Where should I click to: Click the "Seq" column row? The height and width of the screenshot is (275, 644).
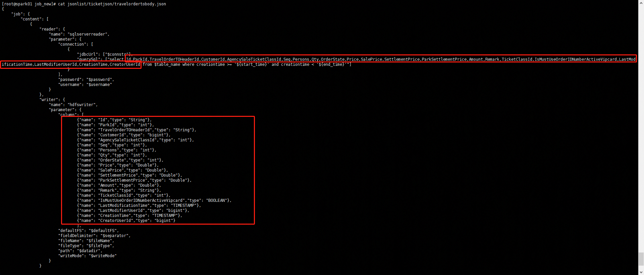click(x=112, y=145)
